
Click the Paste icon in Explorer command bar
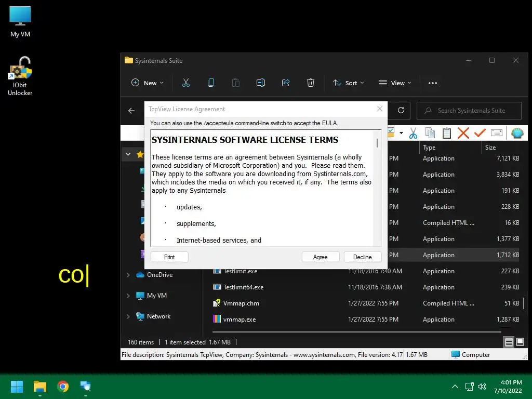point(236,83)
